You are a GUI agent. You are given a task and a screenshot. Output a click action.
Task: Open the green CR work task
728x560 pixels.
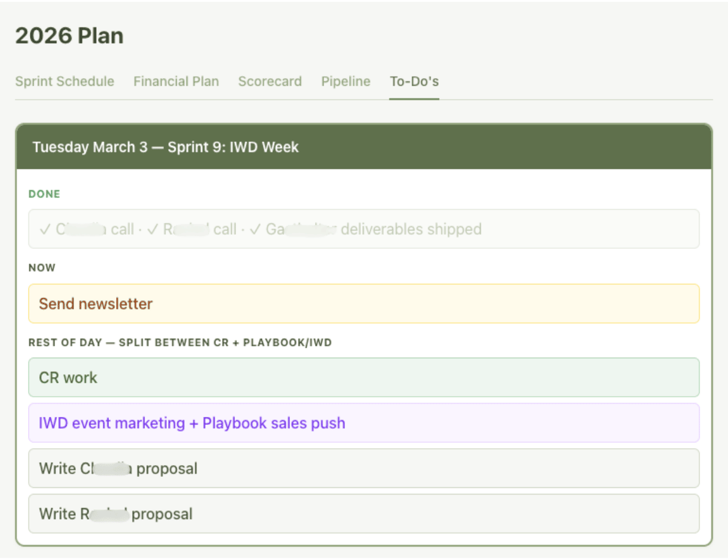pos(363,378)
